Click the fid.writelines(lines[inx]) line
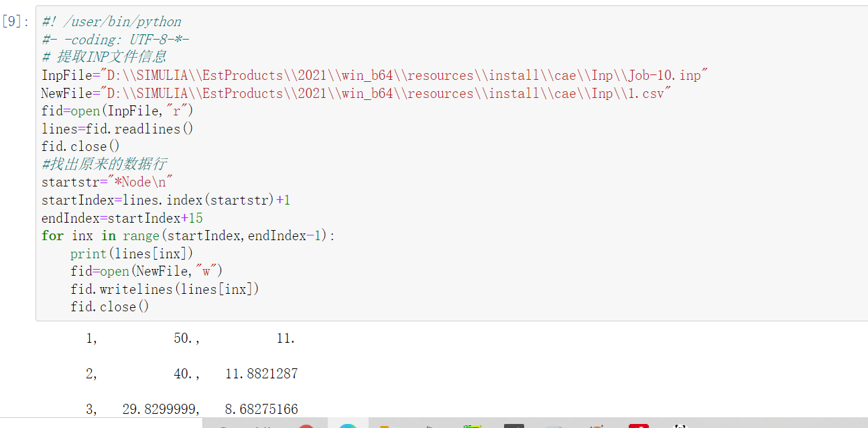This screenshot has height=428, width=868. [x=164, y=289]
